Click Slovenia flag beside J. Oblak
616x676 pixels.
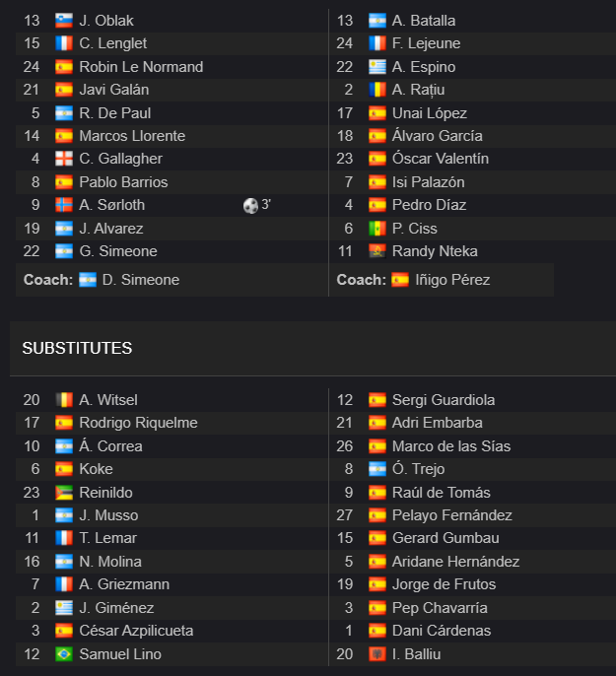[64, 21]
